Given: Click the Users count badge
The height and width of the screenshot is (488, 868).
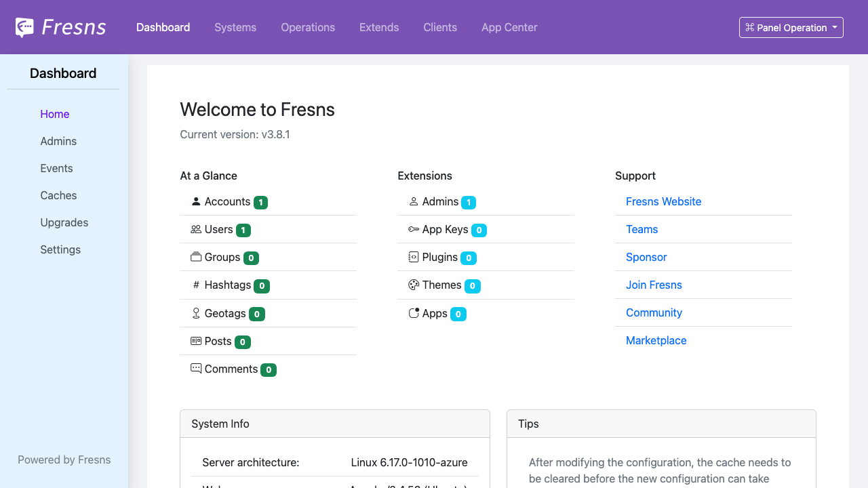Looking at the screenshot, I should (x=243, y=230).
